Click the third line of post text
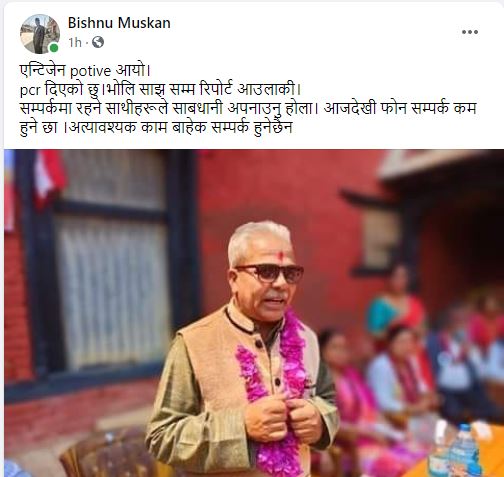 [x=248, y=108]
